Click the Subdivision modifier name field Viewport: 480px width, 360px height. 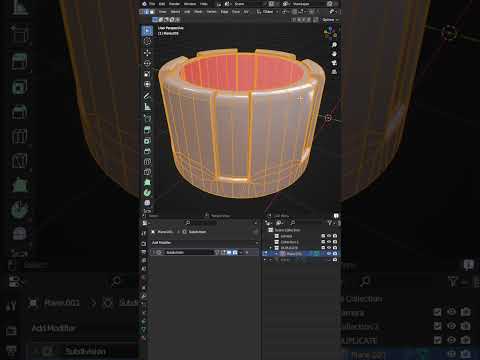[188, 253]
